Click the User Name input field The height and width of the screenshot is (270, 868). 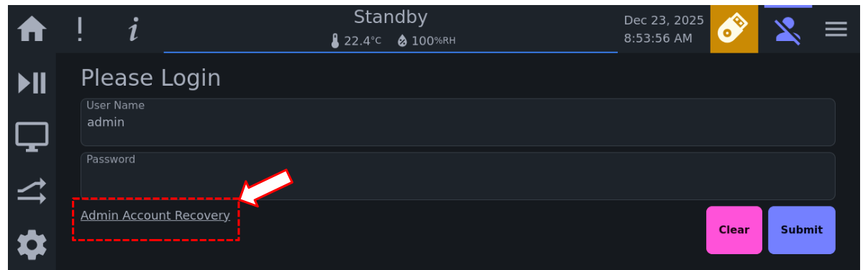pos(457,122)
